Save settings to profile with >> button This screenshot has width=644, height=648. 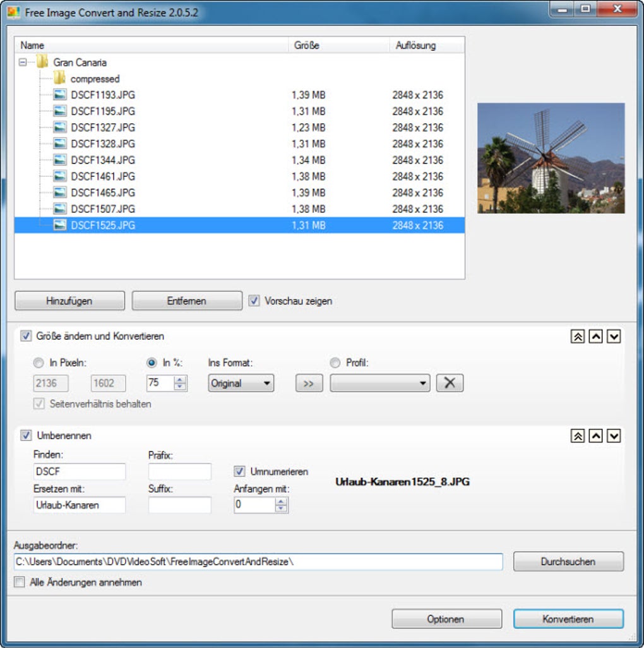(309, 383)
